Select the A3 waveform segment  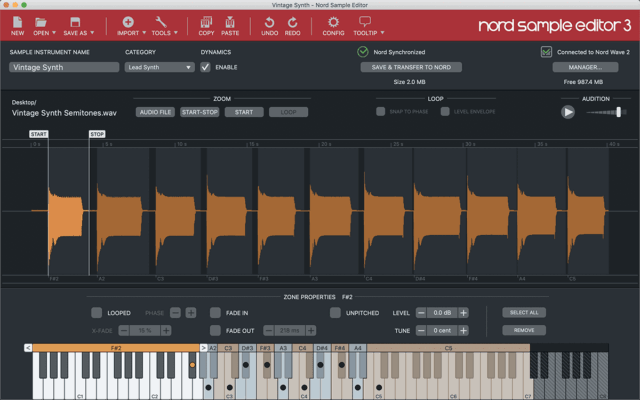(x=333, y=211)
